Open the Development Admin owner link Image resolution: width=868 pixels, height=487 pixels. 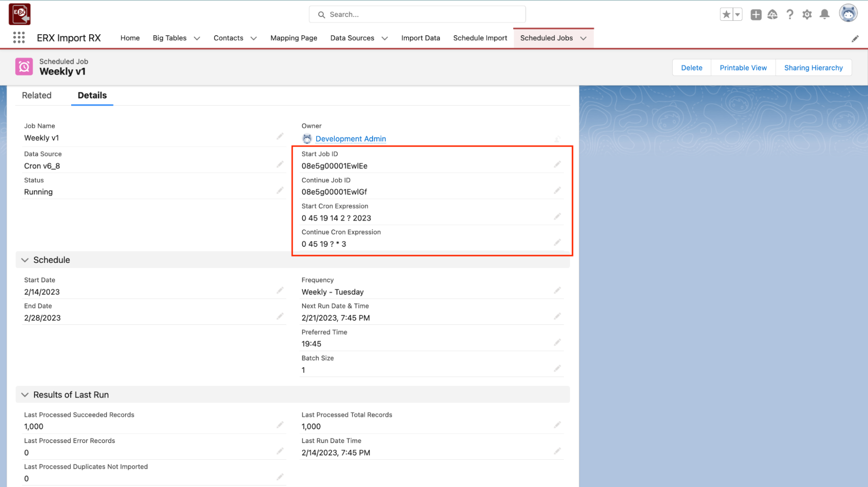[350, 139]
